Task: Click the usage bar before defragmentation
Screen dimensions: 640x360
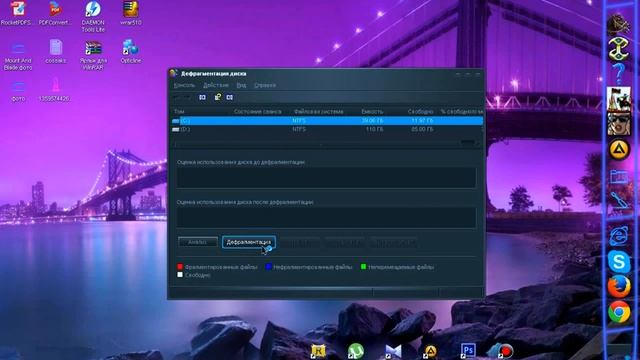Action: coord(327,178)
